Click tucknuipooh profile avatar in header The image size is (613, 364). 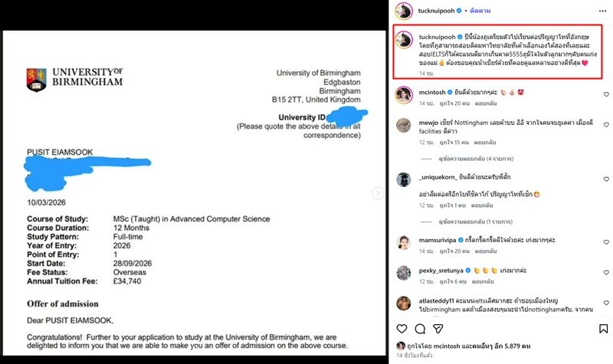click(x=404, y=11)
